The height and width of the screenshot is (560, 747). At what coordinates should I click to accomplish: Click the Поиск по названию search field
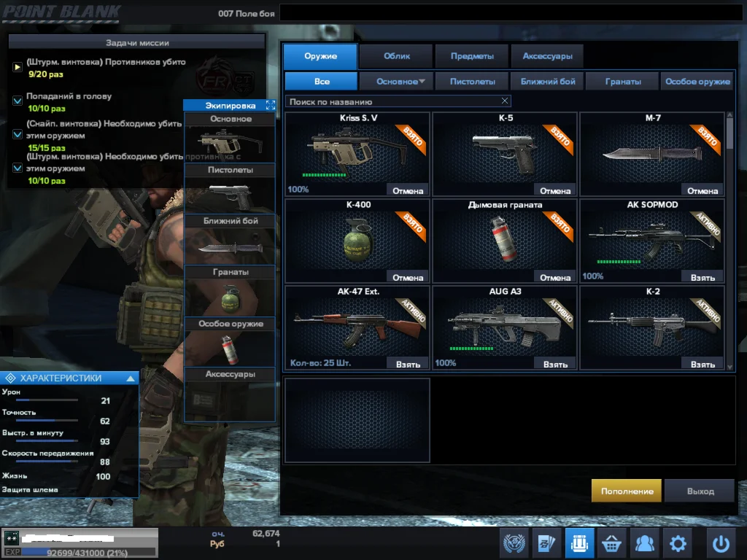coord(398,101)
